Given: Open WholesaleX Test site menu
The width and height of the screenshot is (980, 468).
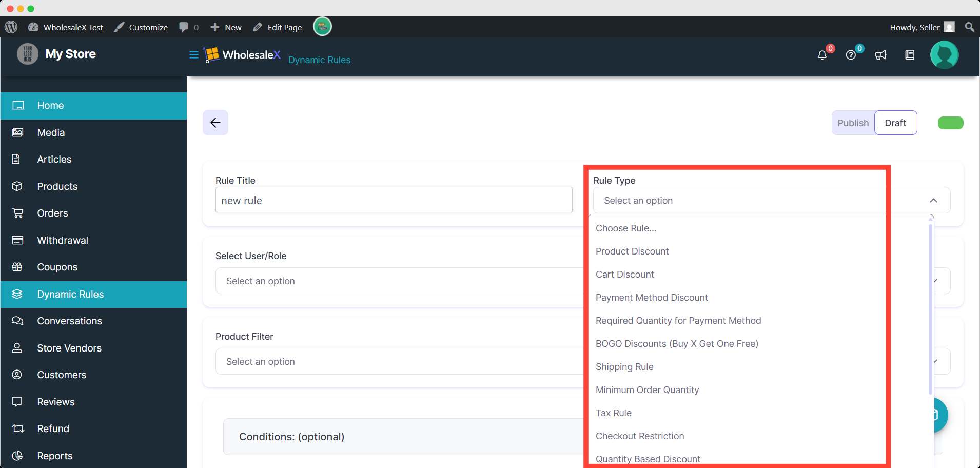Looking at the screenshot, I should (66, 27).
